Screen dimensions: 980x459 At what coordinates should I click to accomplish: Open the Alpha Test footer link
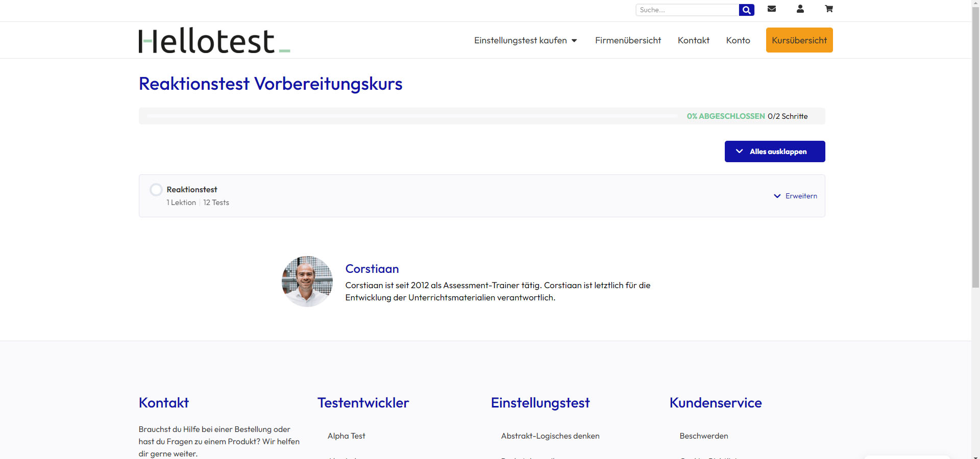347,436
